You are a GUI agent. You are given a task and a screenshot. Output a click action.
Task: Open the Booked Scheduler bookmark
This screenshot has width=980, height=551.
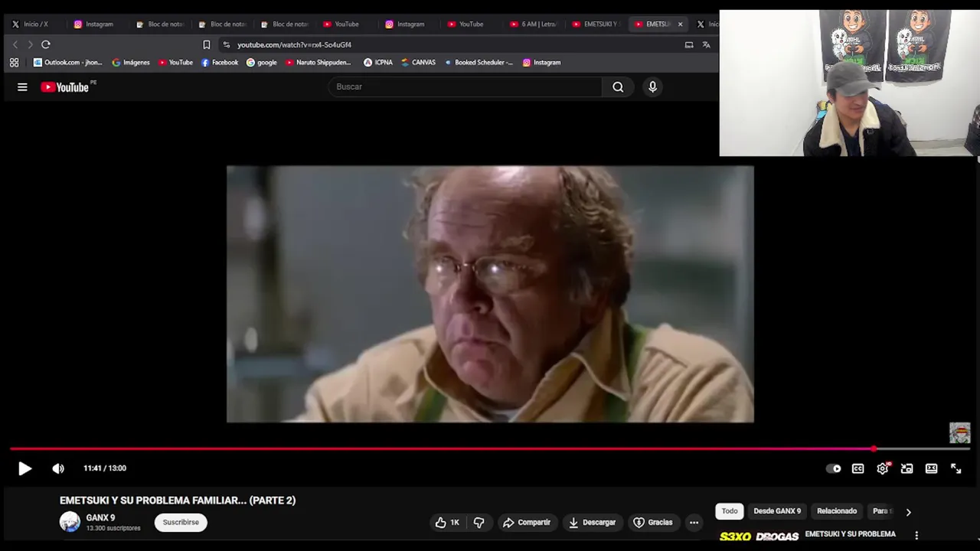(479, 63)
